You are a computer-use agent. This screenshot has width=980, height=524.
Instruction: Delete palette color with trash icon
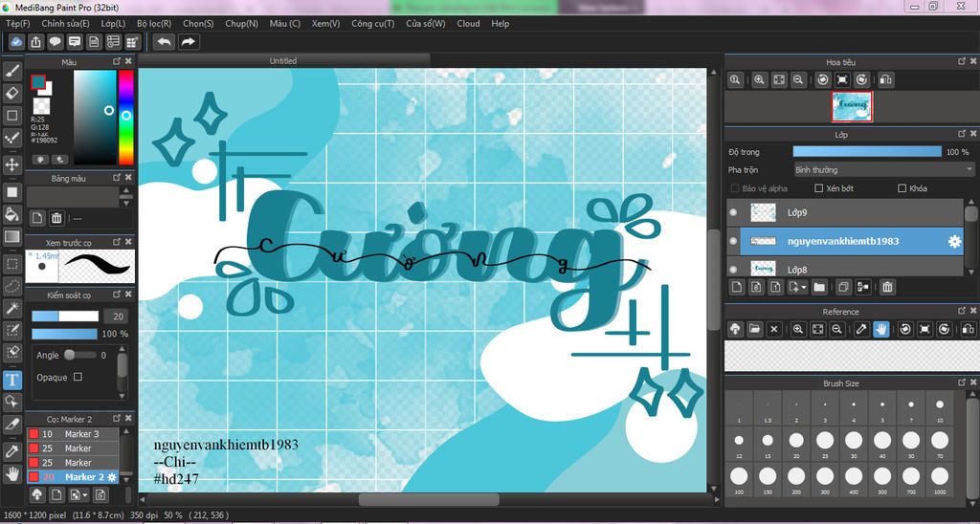[56, 218]
